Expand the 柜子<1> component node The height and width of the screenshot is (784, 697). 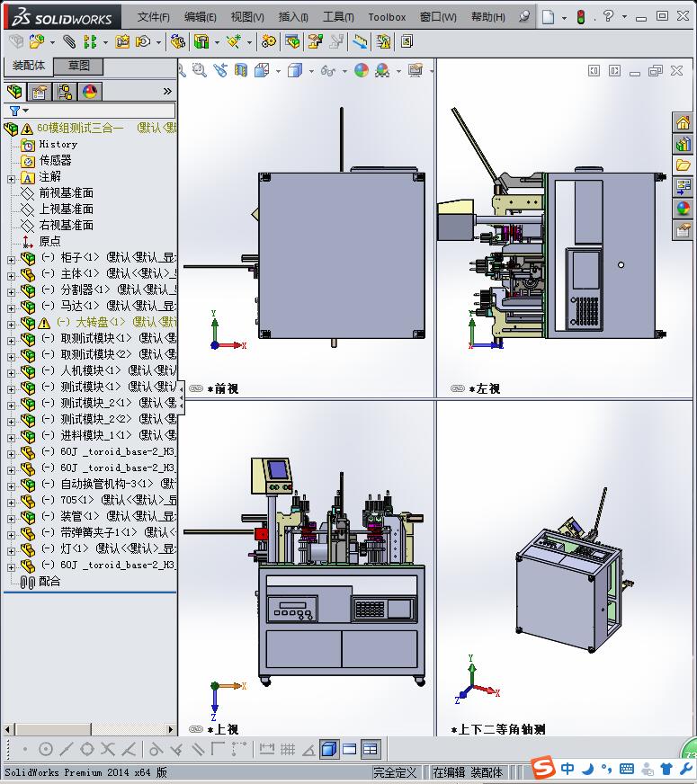[x=11, y=260]
